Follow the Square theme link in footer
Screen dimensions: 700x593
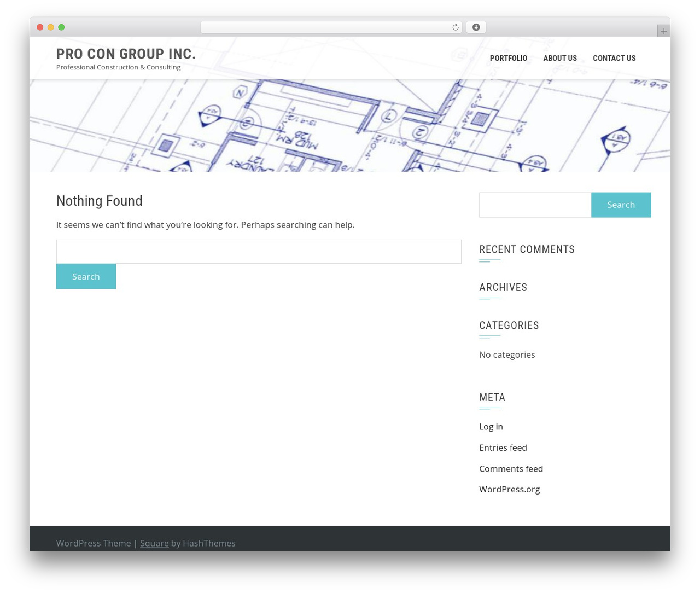click(x=154, y=543)
